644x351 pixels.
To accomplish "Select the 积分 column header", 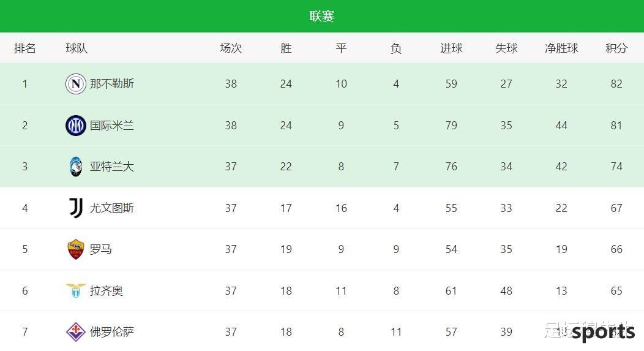I will pos(616,48).
